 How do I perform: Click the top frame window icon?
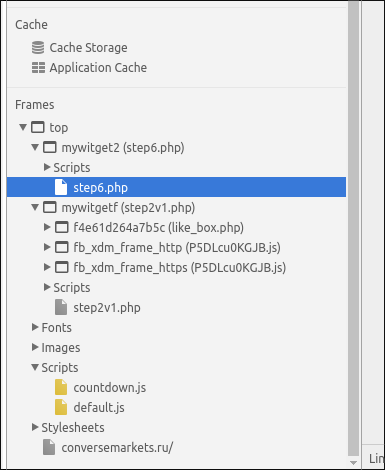click(38, 127)
